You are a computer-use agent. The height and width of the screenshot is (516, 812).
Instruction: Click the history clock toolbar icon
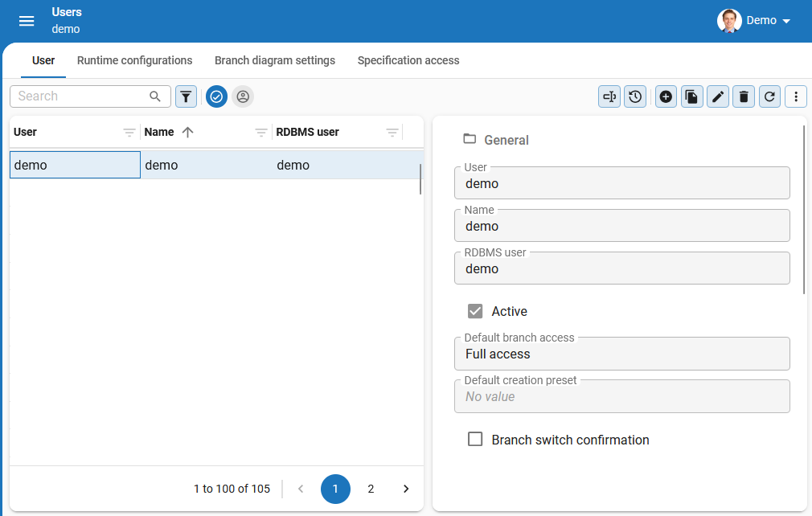[x=635, y=96]
